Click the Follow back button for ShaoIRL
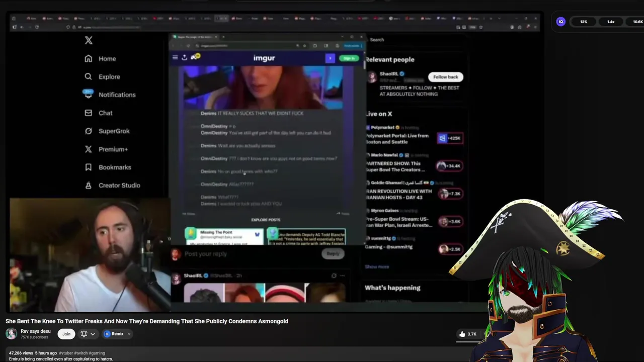This screenshot has width=644, height=362. click(x=446, y=77)
